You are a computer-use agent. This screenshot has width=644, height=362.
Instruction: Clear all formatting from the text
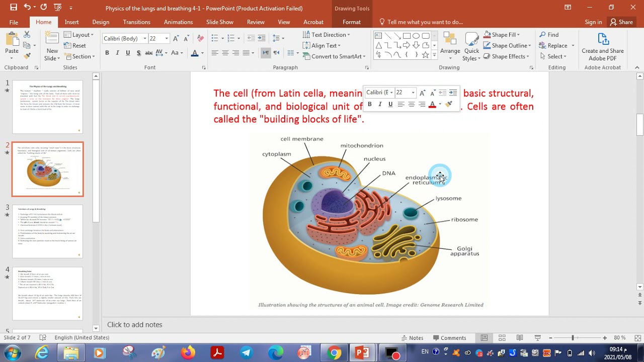click(x=200, y=38)
